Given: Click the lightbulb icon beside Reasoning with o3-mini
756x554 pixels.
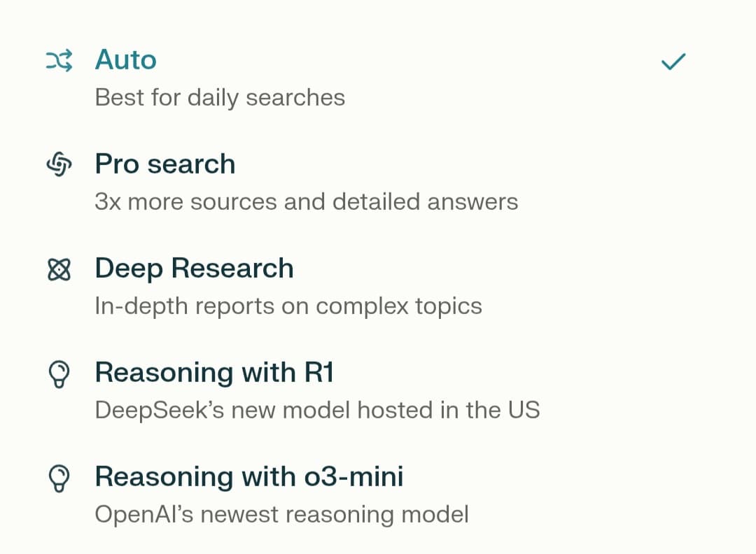Looking at the screenshot, I should (59, 478).
